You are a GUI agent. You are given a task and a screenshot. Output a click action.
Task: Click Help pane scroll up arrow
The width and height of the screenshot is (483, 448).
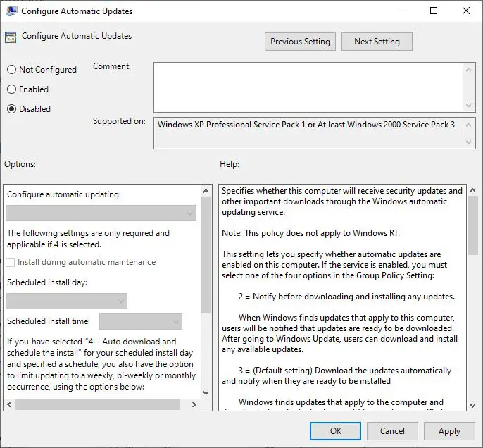[473, 191]
